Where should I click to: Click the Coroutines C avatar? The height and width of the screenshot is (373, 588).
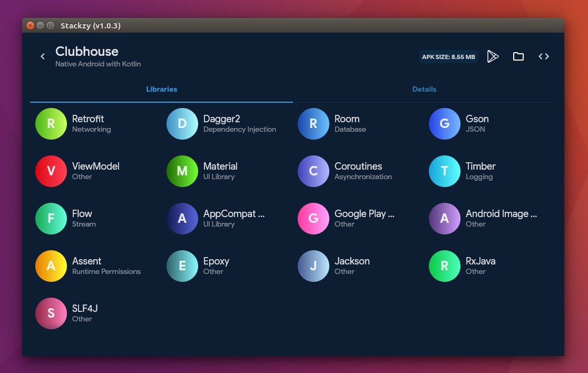(x=313, y=171)
